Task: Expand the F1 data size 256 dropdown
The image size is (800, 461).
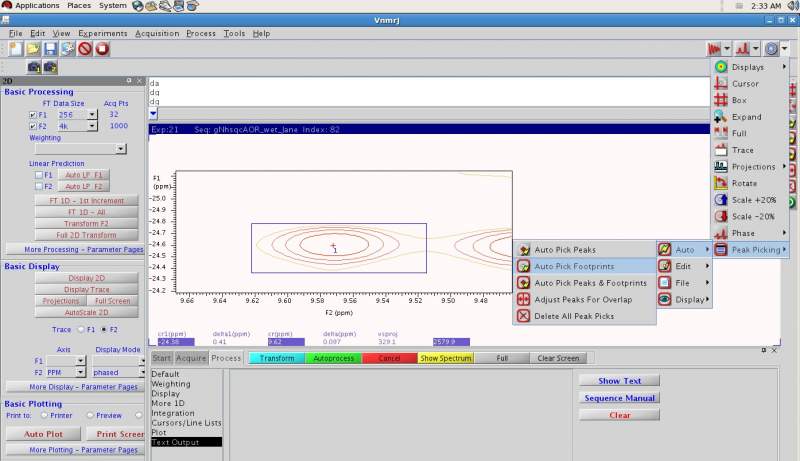Action: (x=92, y=115)
